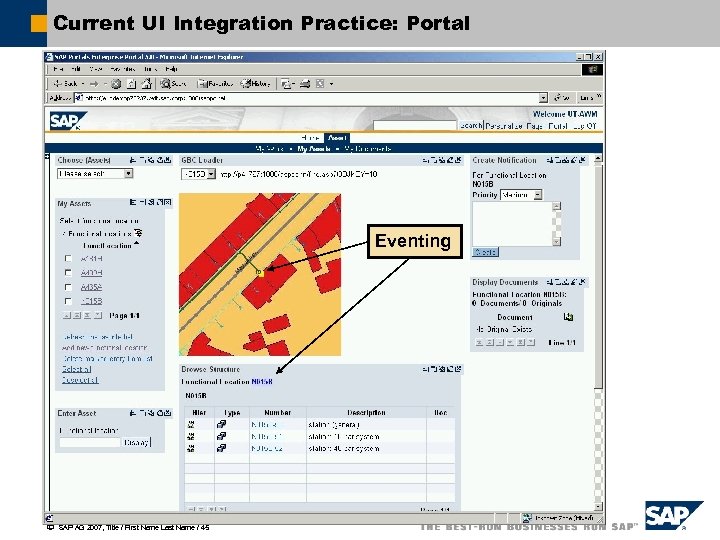This screenshot has width=720, height=540.
Task: Click hierarchy icon in station 40 row
Action: click(x=191, y=448)
